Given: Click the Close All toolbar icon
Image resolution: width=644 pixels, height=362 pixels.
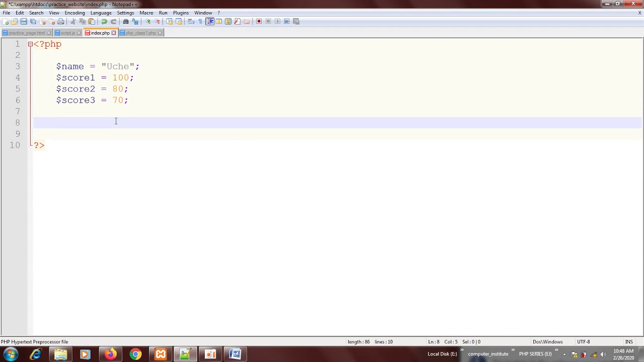Looking at the screenshot, I should tap(52, 21).
